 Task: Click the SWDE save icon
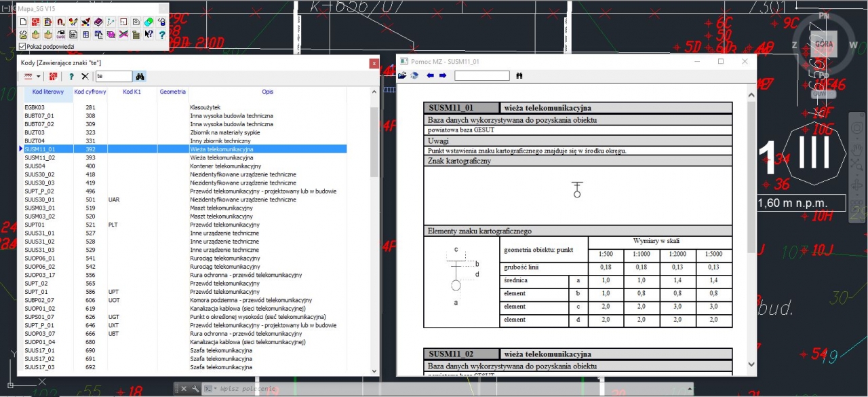[x=60, y=34]
